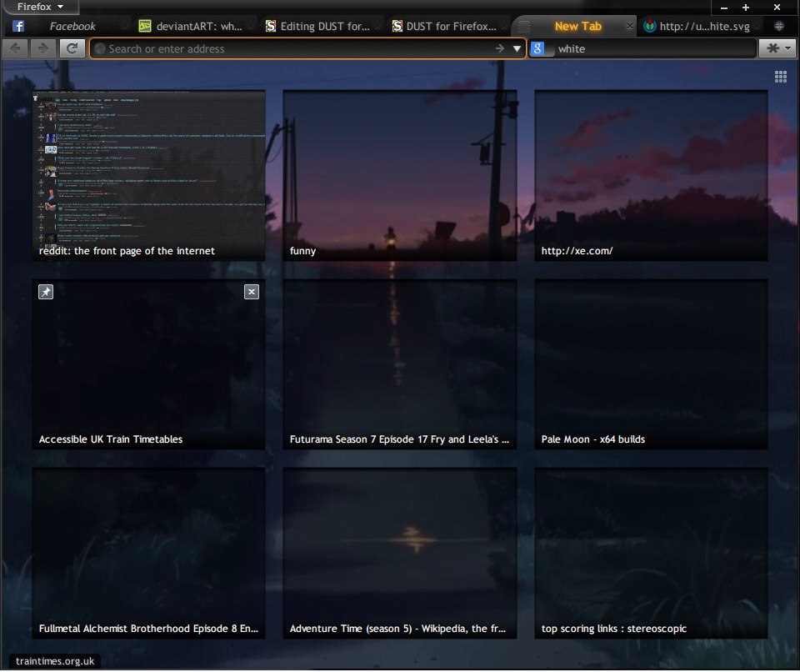This screenshot has width=800, height=672.
Task: Open top scoring links stereoscopic tile
Action: click(x=651, y=553)
